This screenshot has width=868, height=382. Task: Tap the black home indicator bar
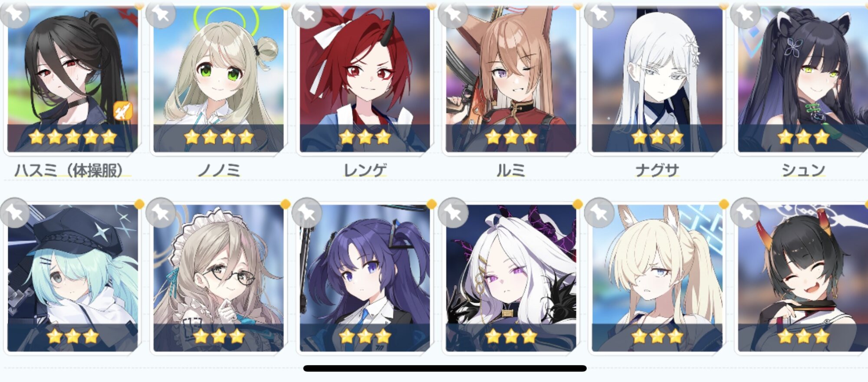445,369
